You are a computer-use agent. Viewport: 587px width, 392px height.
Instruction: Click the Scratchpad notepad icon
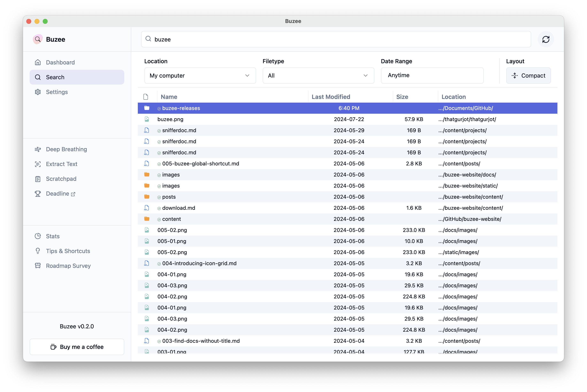[x=38, y=179]
